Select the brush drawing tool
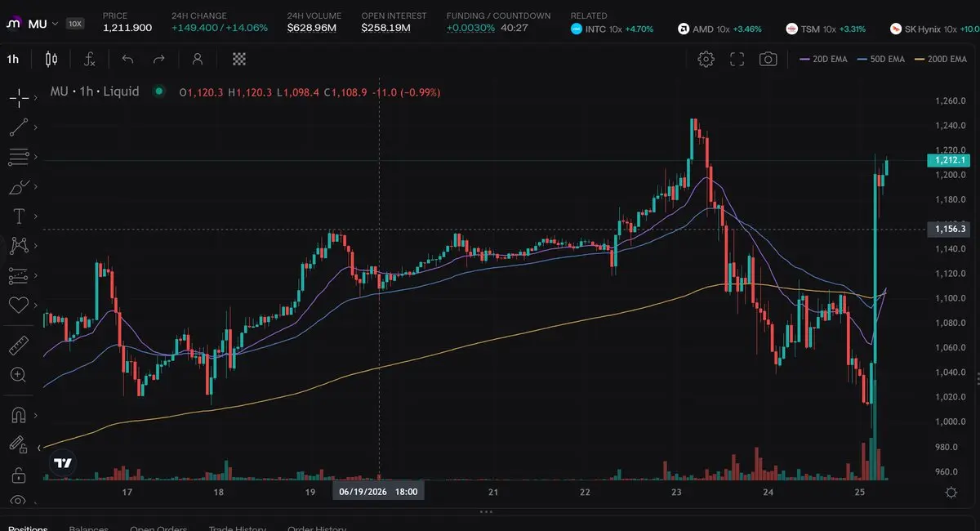 [x=19, y=186]
